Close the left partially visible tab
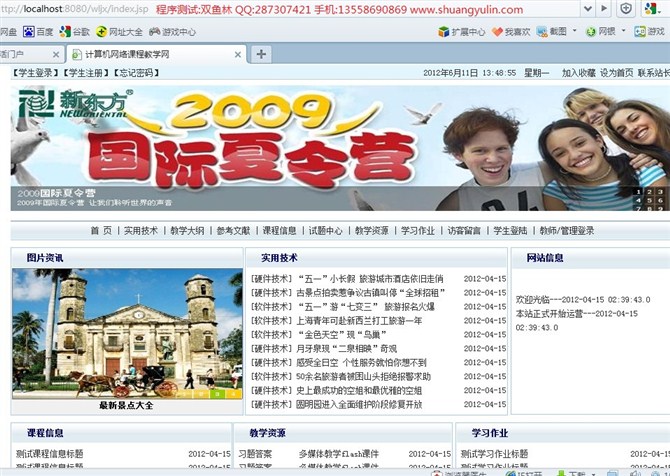670x476 pixels. tap(56, 55)
